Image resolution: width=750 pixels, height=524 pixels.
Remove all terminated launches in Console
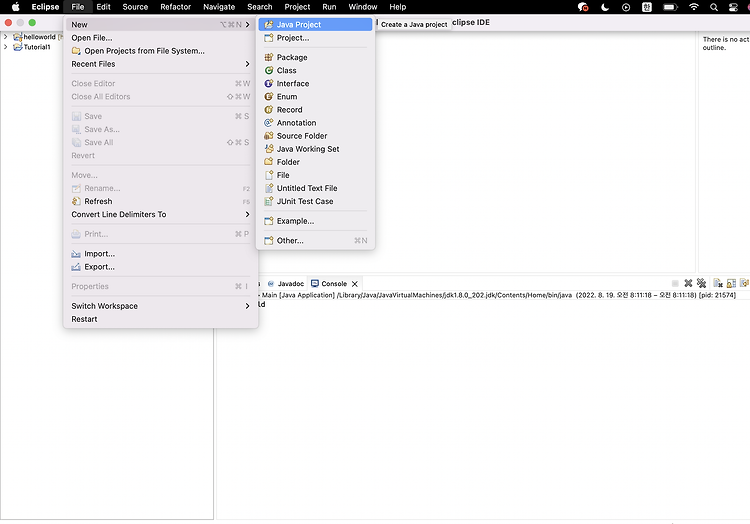[x=702, y=284]
